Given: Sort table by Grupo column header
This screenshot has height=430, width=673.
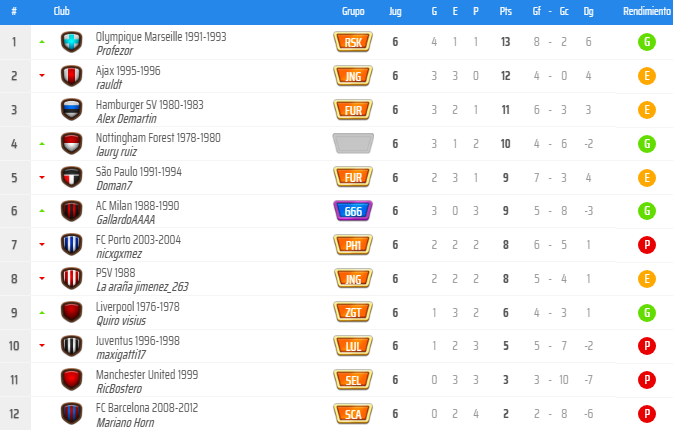Looking at the screenshot, I should tap(353, 11).
